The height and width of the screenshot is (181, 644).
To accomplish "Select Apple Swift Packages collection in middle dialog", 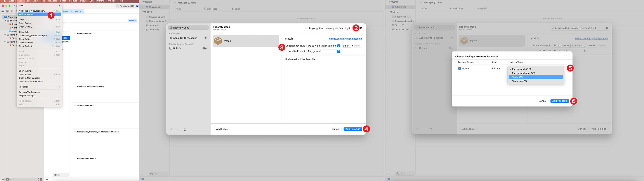I will tap(188, 38).
